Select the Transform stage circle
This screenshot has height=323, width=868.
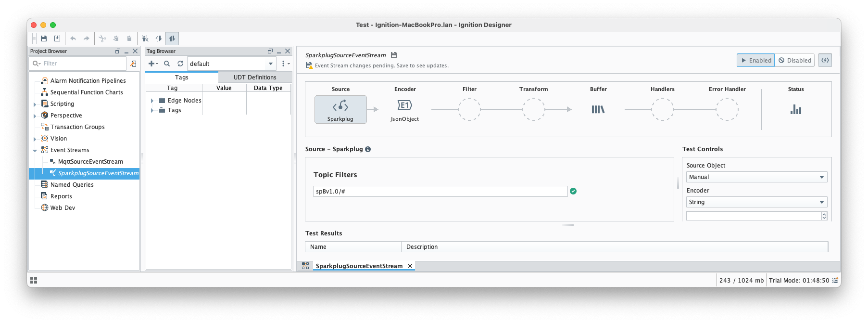point(534,109)
